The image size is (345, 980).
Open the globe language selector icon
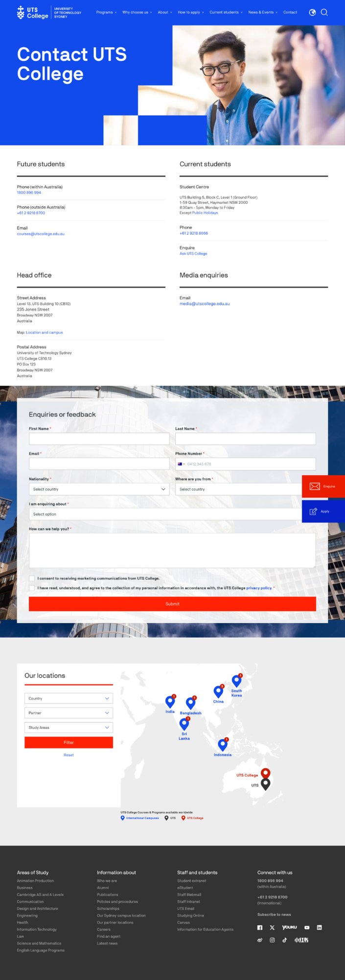click(312, 12)
